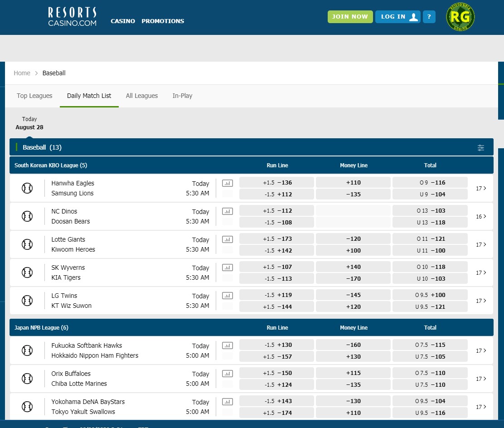Expand 17 more markets for LG Twins match
The image size is (504, 428).
(481, 301)
